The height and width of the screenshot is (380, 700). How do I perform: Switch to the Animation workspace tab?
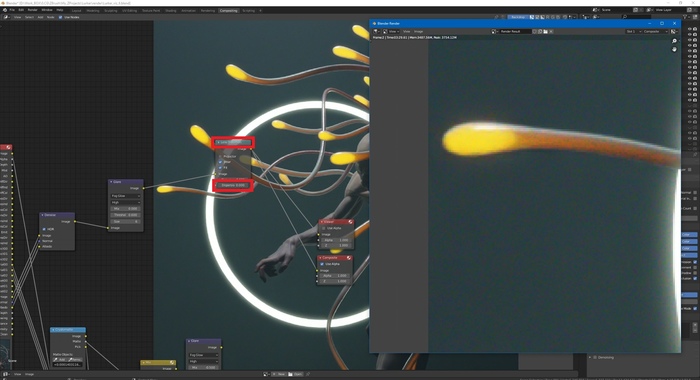(x=188, y=10)
